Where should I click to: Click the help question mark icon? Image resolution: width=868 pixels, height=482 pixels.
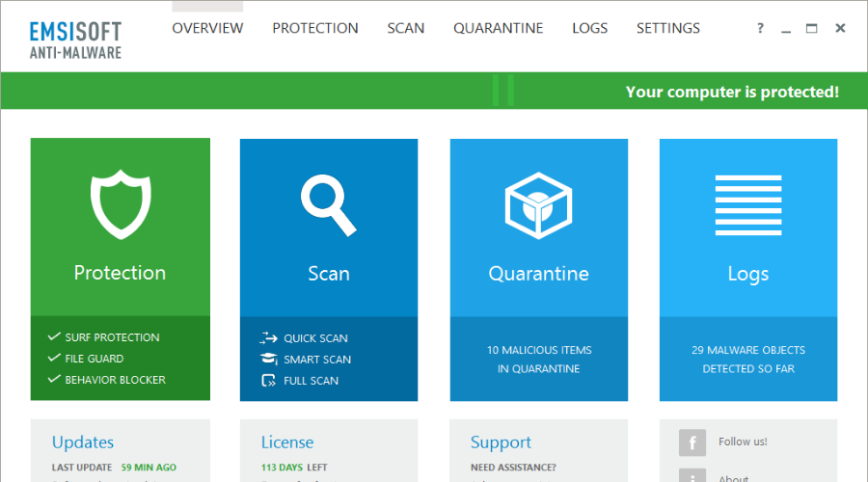coord(760,28)
